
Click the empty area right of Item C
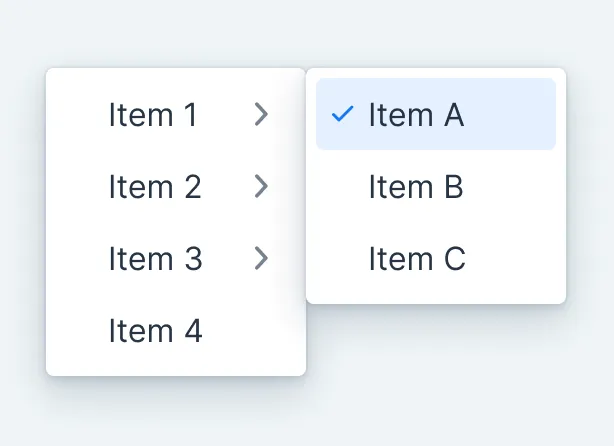[x=515, y=259]
